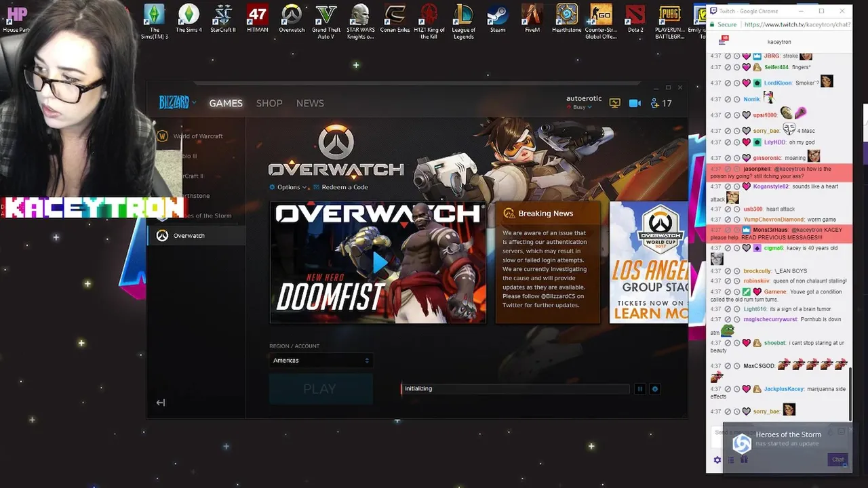This screenshot has width=868, height=488.
Task: Ban user JBRG in chat
Action: [x=728, y=56]
